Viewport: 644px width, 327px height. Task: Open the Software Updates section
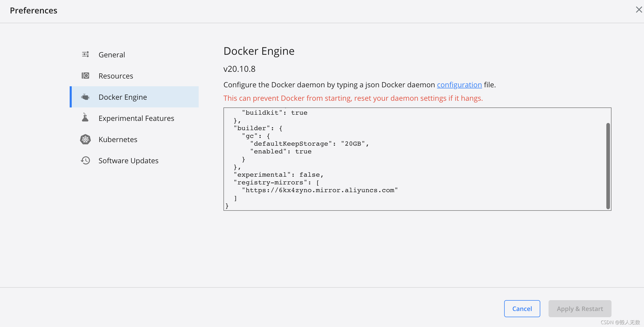tap(128, 160)
